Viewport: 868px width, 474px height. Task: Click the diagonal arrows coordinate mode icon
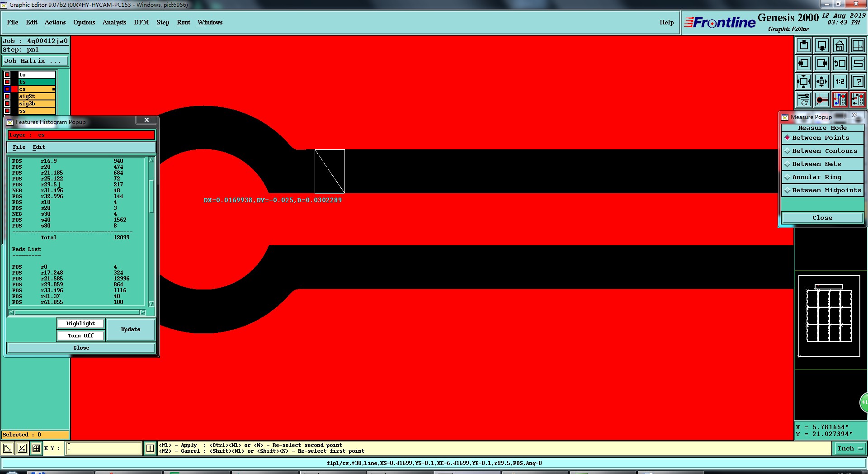(8, 448)
